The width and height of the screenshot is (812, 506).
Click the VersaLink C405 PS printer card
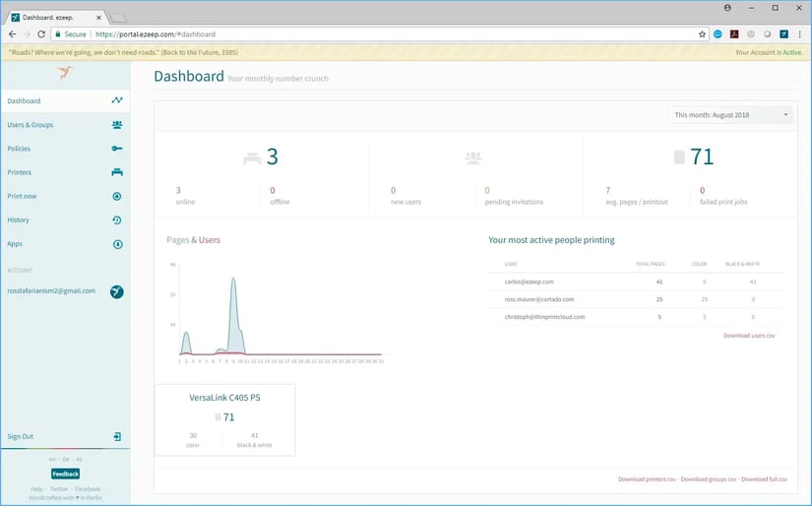(x=224, y=420)
